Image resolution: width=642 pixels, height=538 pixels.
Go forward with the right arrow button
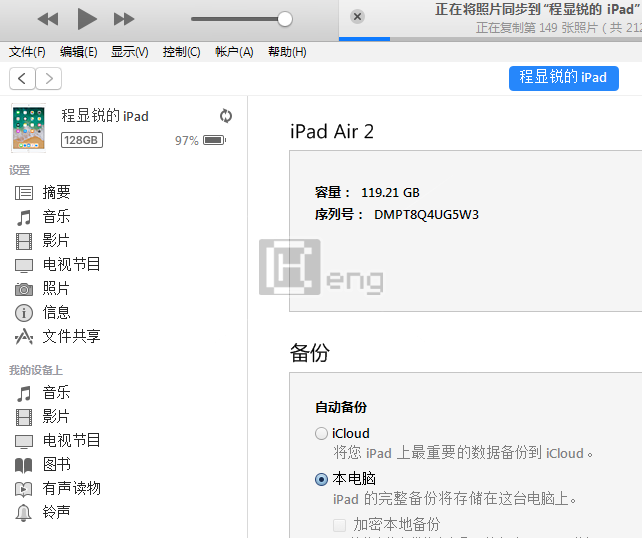point(49,78)
